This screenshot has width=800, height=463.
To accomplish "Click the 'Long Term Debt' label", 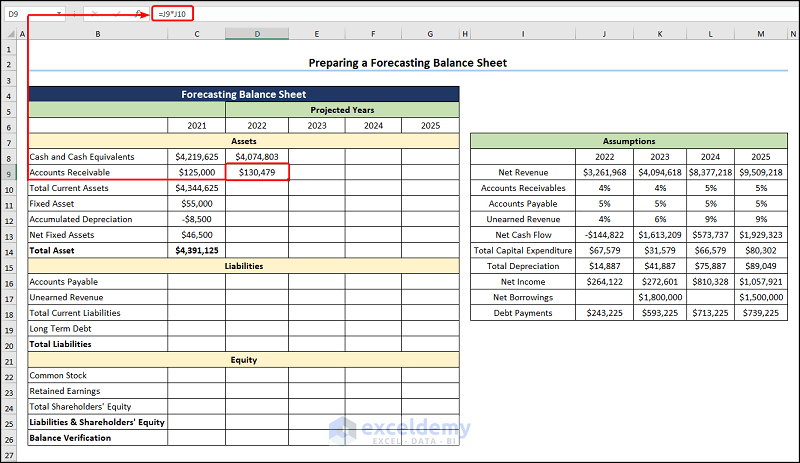I will point(60,329).
